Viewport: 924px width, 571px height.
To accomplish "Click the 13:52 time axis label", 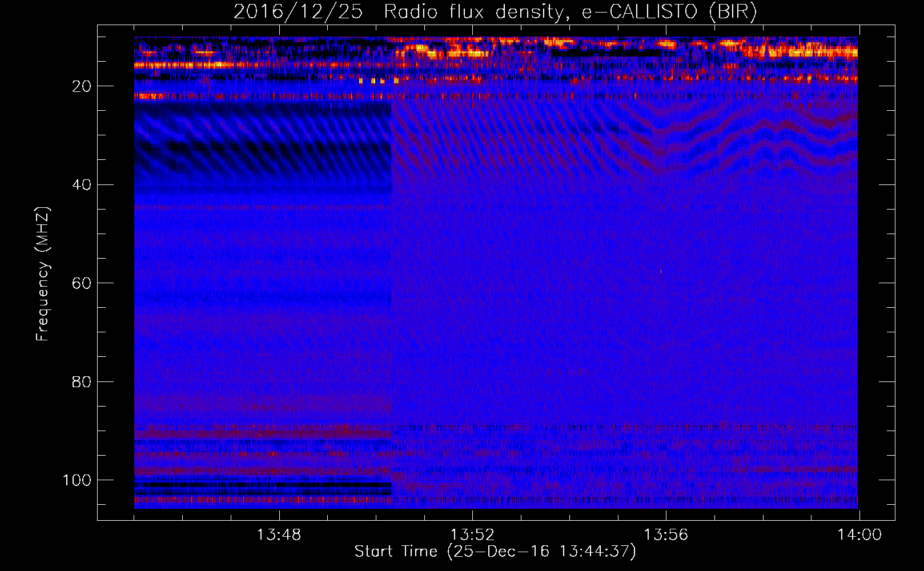I will (x=472, y=535).
